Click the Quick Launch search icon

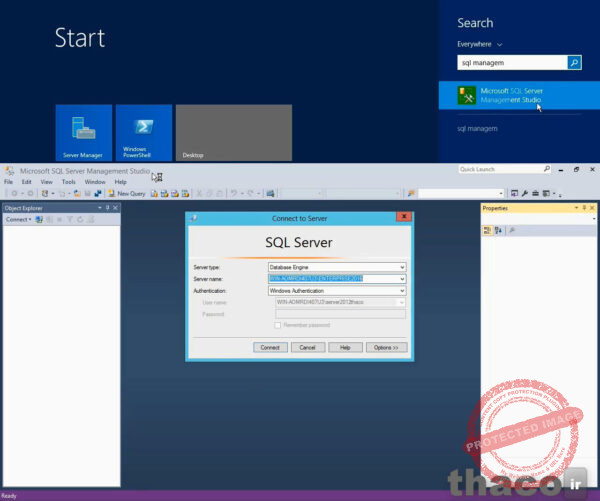pos(546,169)
